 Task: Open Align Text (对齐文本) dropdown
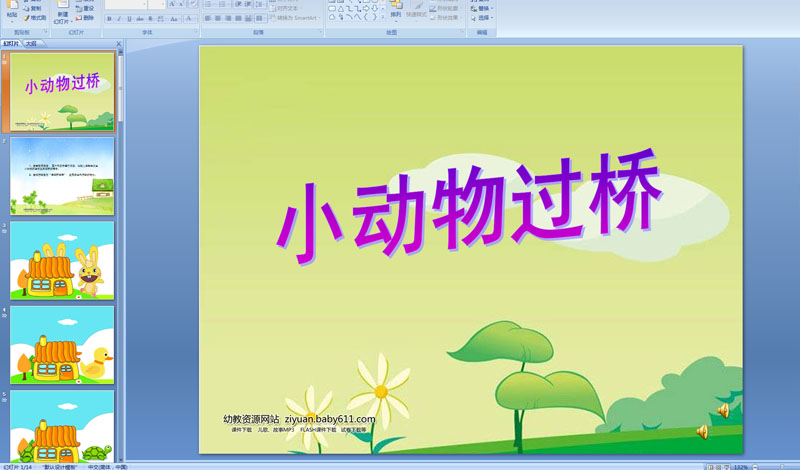(286, 8)
